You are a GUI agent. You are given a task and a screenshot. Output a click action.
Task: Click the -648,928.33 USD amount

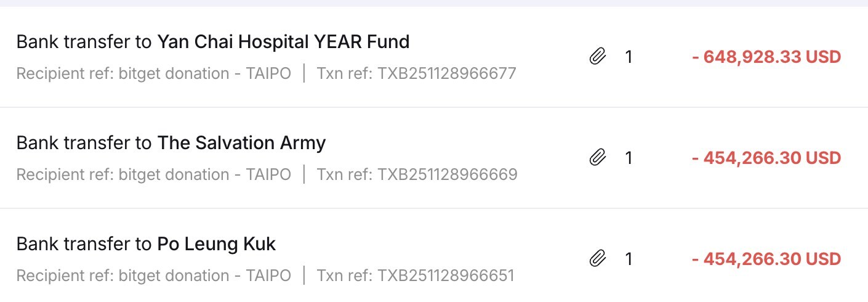(x=766, y=57)
